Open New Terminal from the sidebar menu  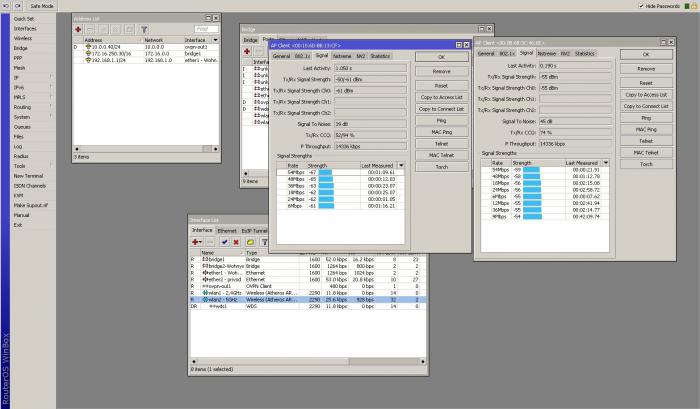[x=28, y=176]
